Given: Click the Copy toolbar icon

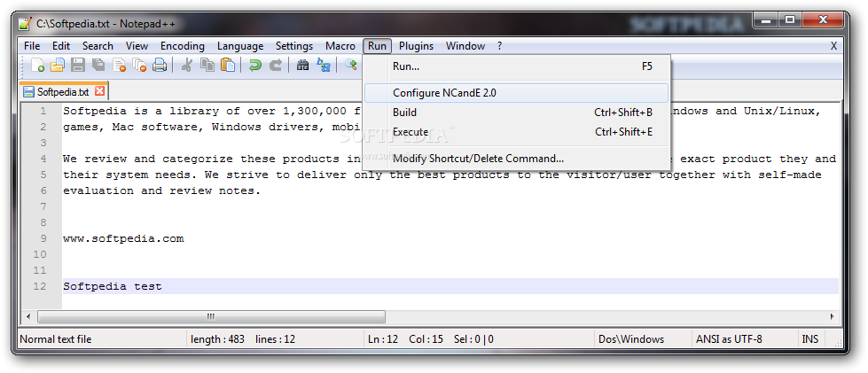Looking at the screenshot, I should (x=207, y=66).
